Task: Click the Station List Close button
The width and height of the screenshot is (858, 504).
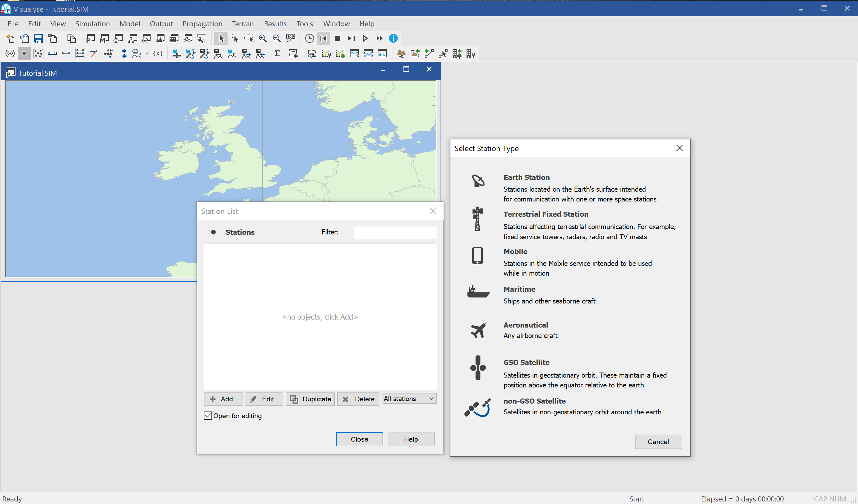Action: point(359,439)
